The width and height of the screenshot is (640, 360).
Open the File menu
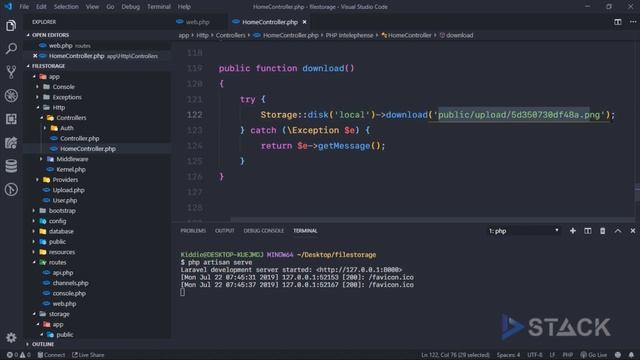point(24,7)
